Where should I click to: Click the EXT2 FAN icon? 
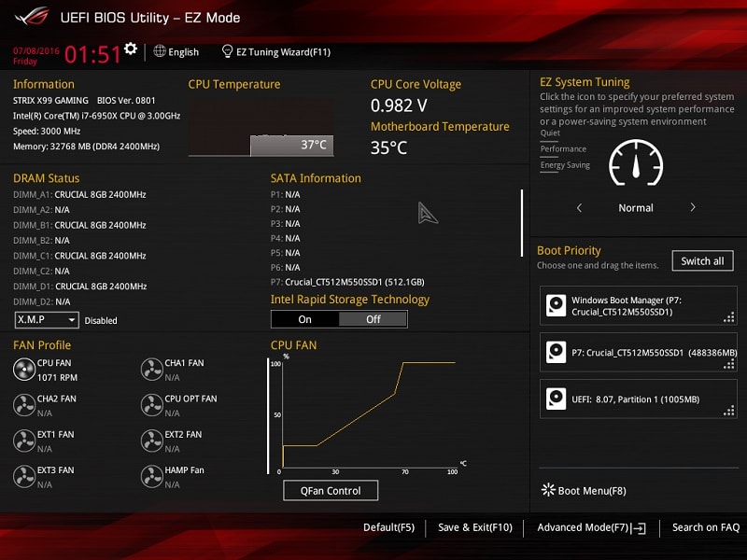click(x=152, y=441)
